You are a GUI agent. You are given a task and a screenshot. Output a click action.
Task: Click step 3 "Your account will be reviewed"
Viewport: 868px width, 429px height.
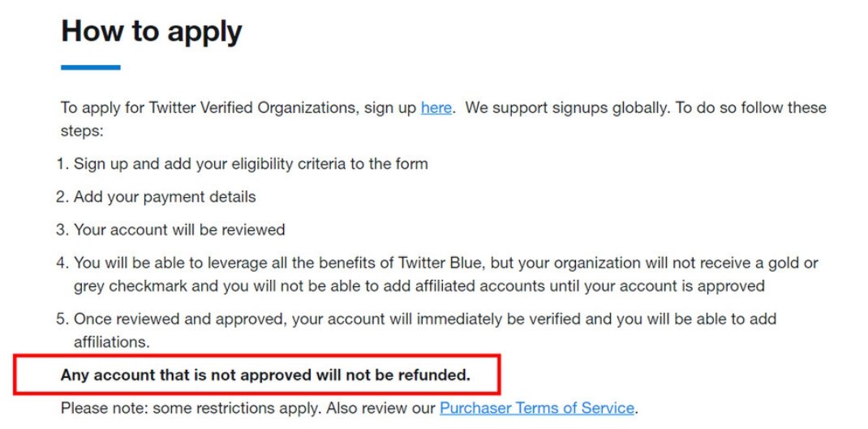click(179, 230)
